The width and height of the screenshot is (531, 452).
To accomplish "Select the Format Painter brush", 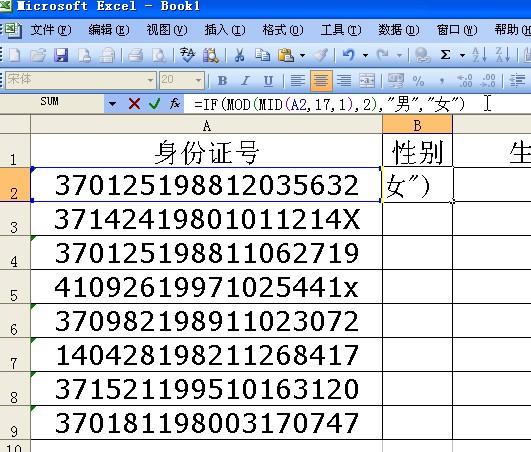I will tap(320, 55).
